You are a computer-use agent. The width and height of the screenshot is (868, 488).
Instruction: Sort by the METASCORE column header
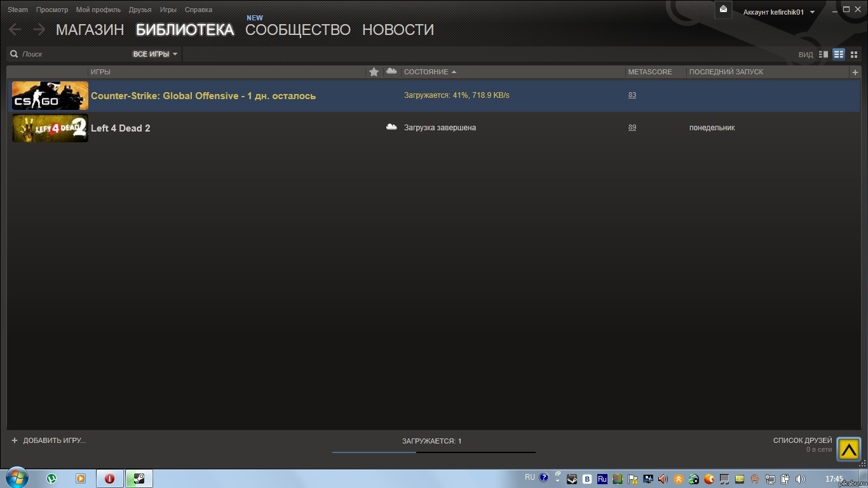[650, 72]
